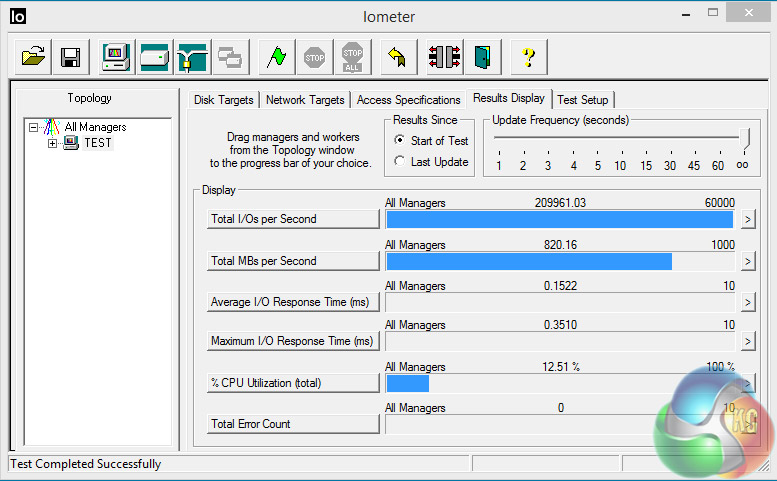
Task: Open arrow beside Total I/Os per Second bar
Action: (x=748, y=218)
